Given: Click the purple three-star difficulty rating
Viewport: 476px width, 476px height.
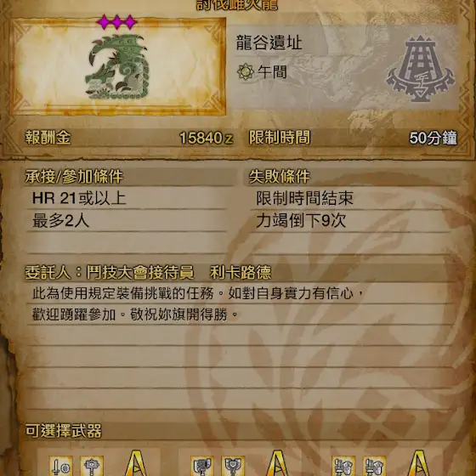Looking at the screenshot, I should click(x=117, y=22).
